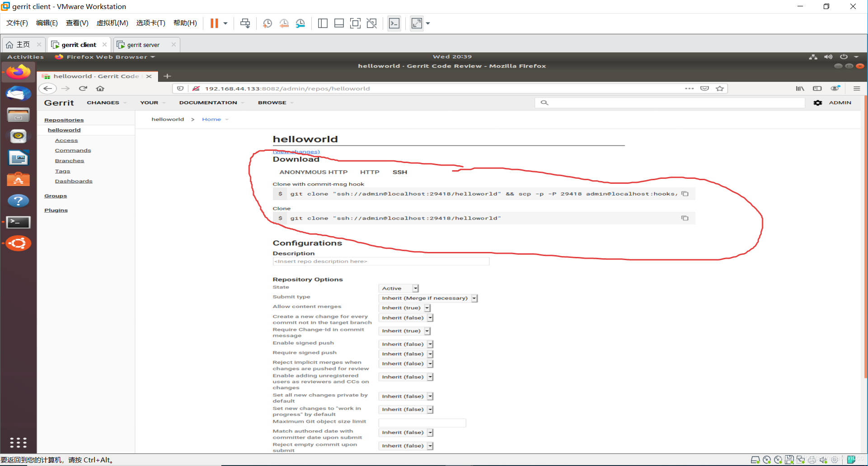Open the Access link in the sidebar
Viewport: 868px width, 466px height.
(66, 140)
